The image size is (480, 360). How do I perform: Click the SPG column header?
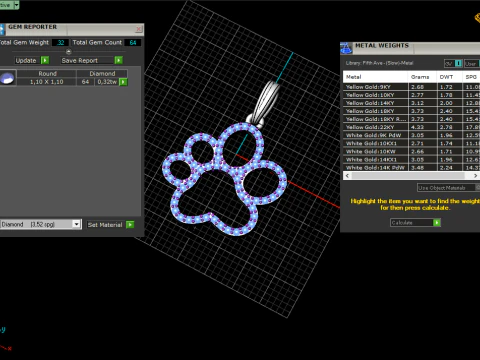(x=471, y=77)
